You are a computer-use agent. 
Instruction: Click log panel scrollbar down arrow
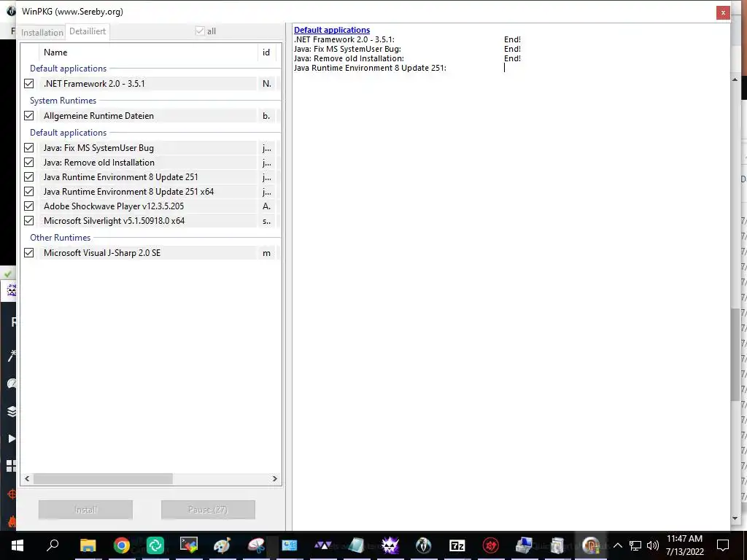pyautogui.click(x=735, y=518)
